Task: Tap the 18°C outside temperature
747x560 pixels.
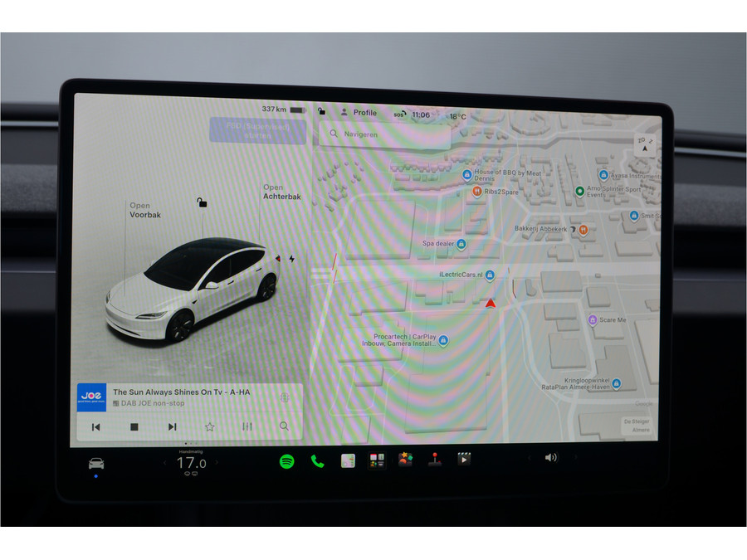Action: click(458, 116)
